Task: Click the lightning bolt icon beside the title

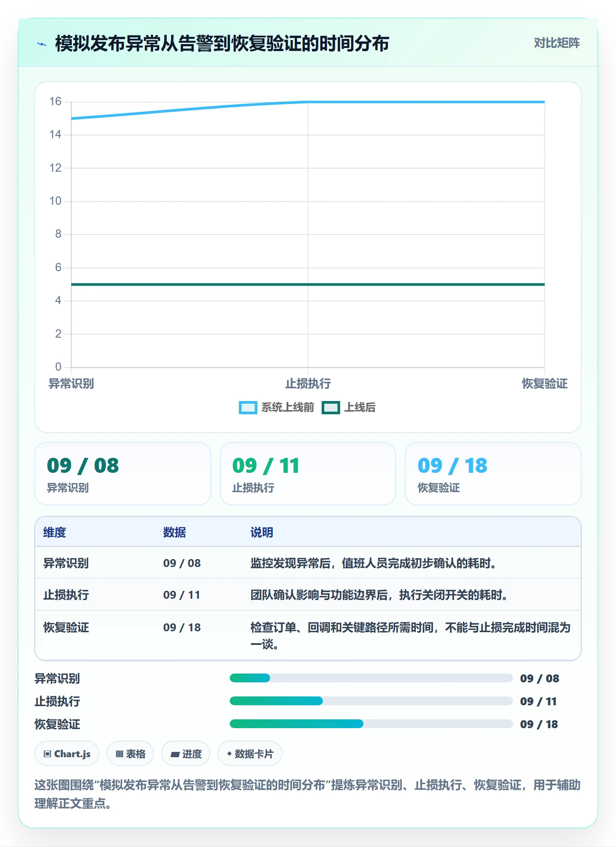Action: (x=42, y=44)
